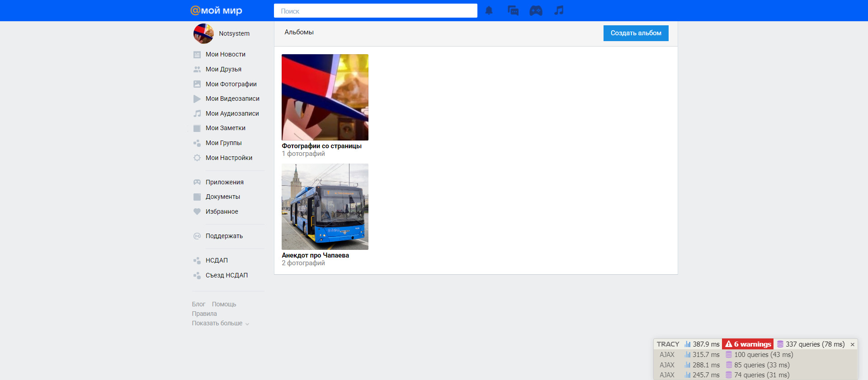Go to Мои Друзья
The width and height of the screenshot is (868, 380).
click(x=223, y=69)
